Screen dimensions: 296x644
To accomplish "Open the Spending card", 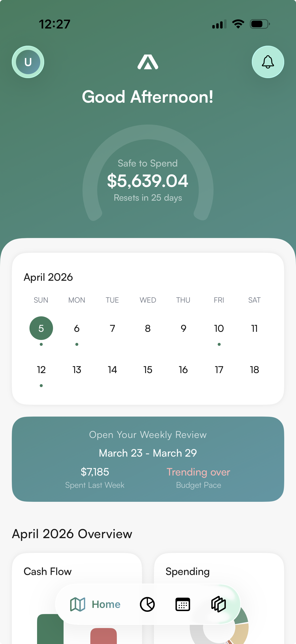I will click(188, 572).
